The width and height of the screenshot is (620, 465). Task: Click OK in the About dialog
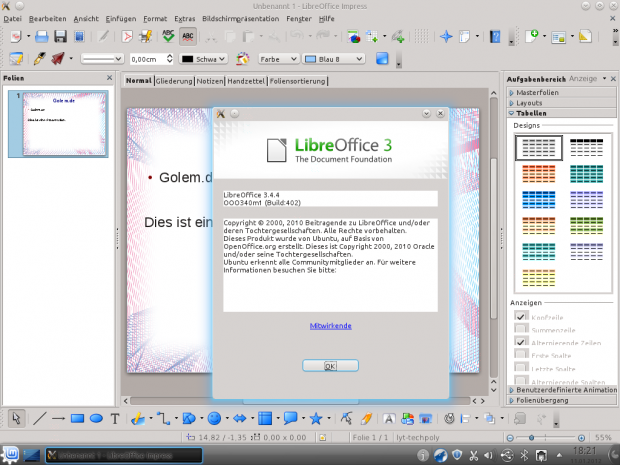[x=330, y=366]
